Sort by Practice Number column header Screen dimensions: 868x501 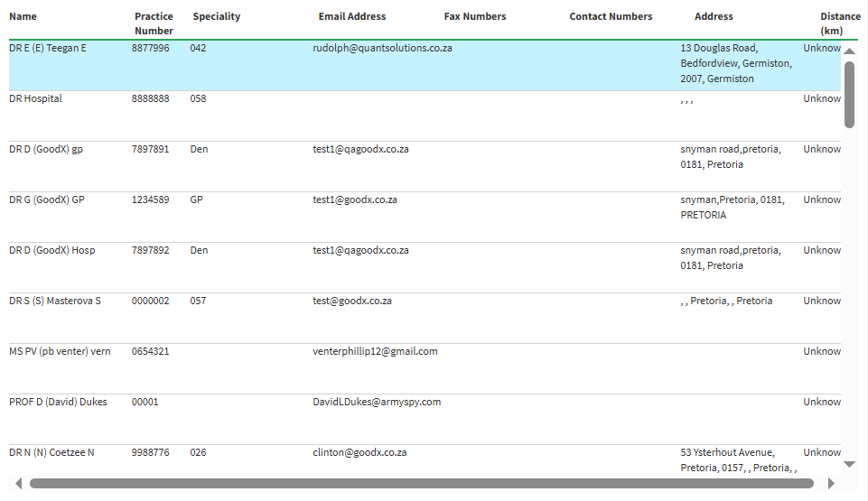pyautogui.click(x=154, y=23)
